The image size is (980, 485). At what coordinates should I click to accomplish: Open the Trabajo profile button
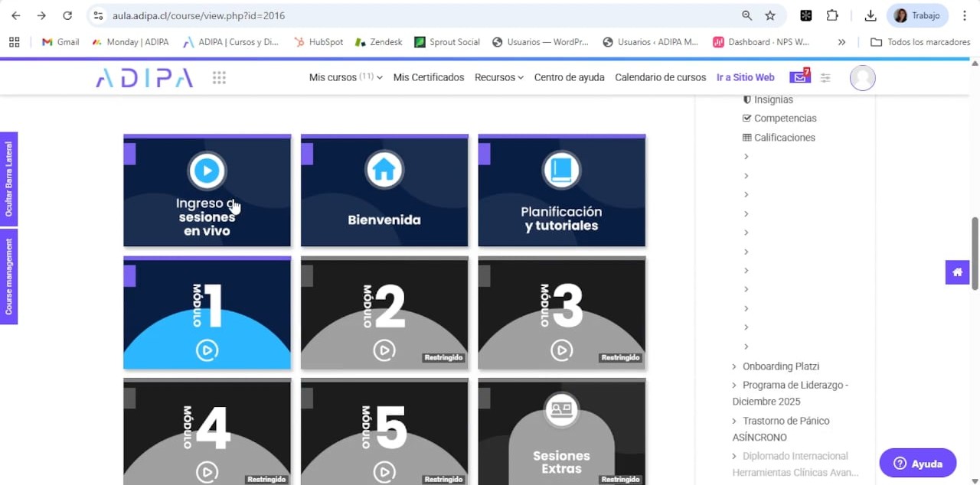(917, 15)
